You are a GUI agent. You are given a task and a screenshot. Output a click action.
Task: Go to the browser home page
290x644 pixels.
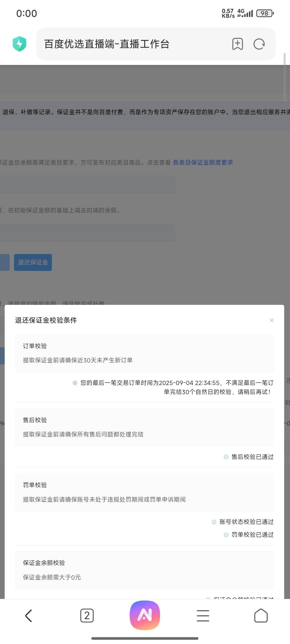point(261,616)
